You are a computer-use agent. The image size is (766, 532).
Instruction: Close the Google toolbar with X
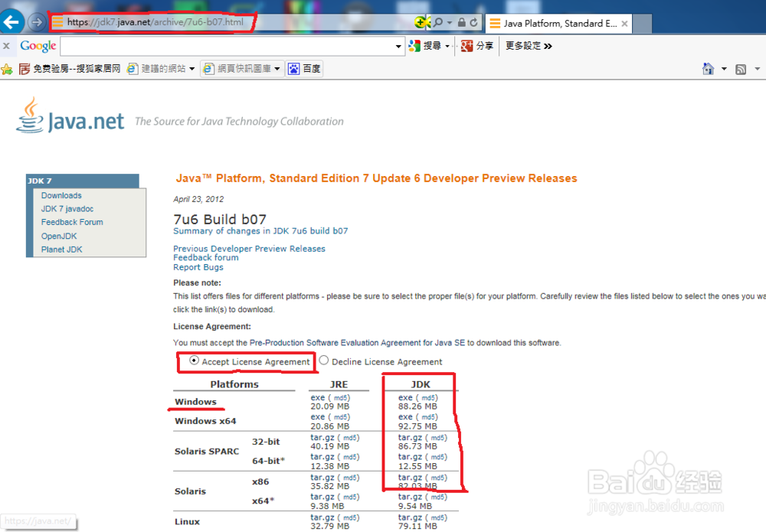tap(6, 46)
